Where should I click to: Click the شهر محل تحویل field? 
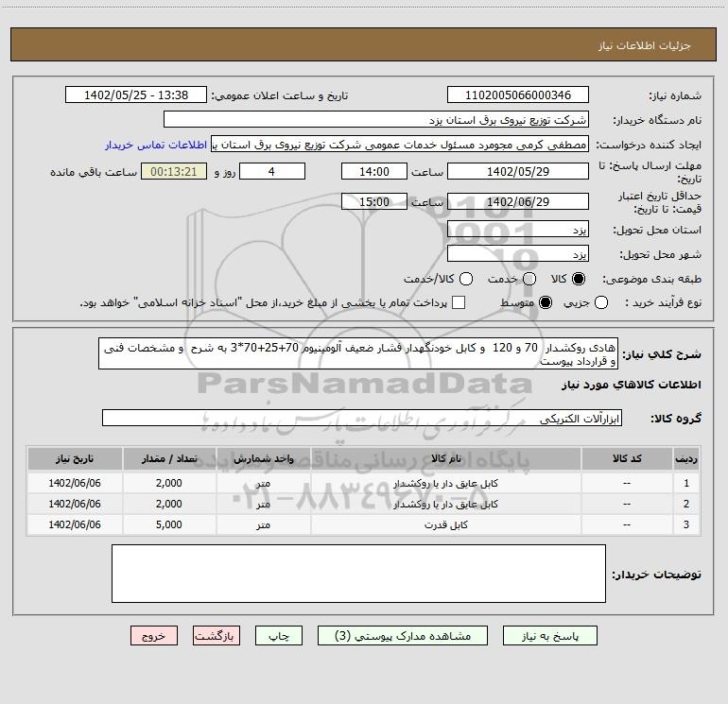point(518,254)
